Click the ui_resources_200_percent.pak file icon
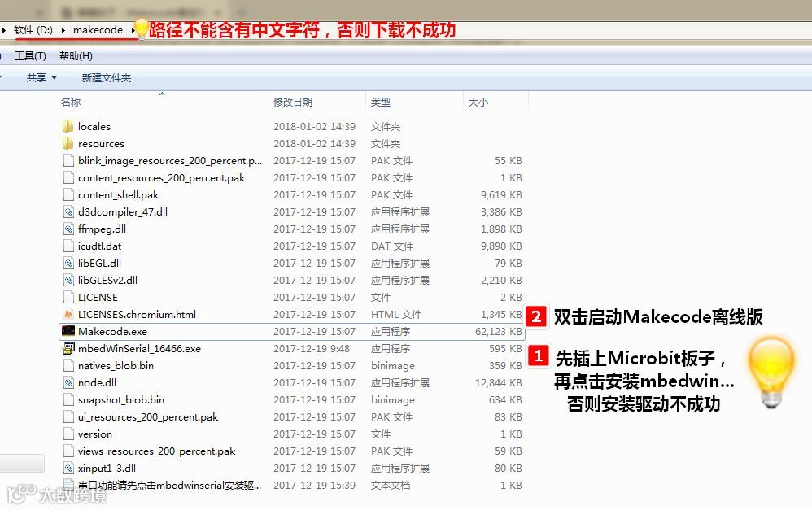Image resolution: width=812 pixels, height=510 pixels. pyautogui.click(x=68, y=416)
